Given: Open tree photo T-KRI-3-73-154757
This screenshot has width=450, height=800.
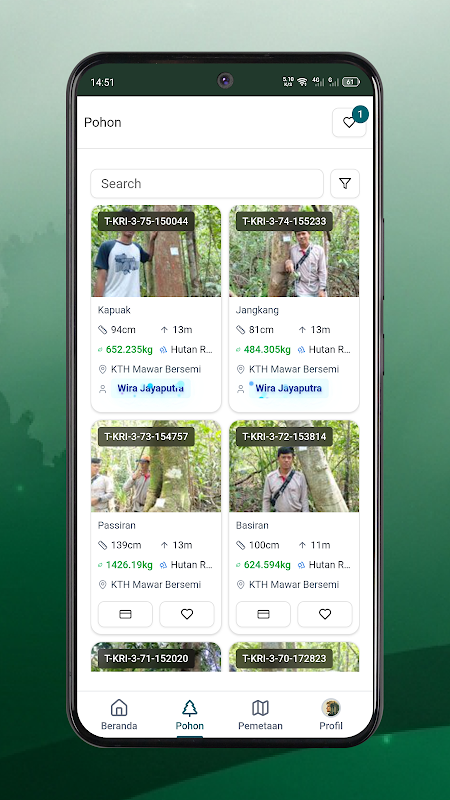Looking at the screenshot, I should pos(156,466).
